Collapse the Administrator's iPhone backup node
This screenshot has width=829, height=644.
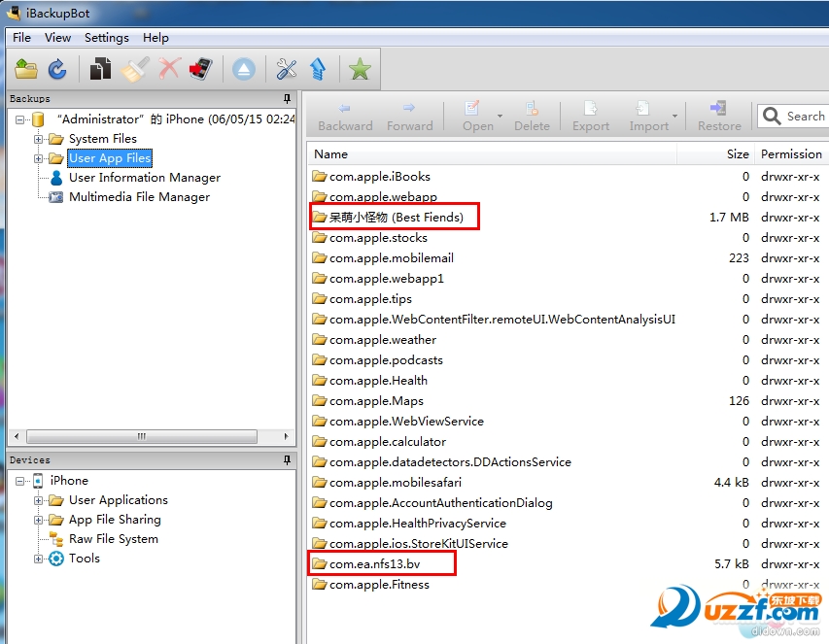[19, 119]
